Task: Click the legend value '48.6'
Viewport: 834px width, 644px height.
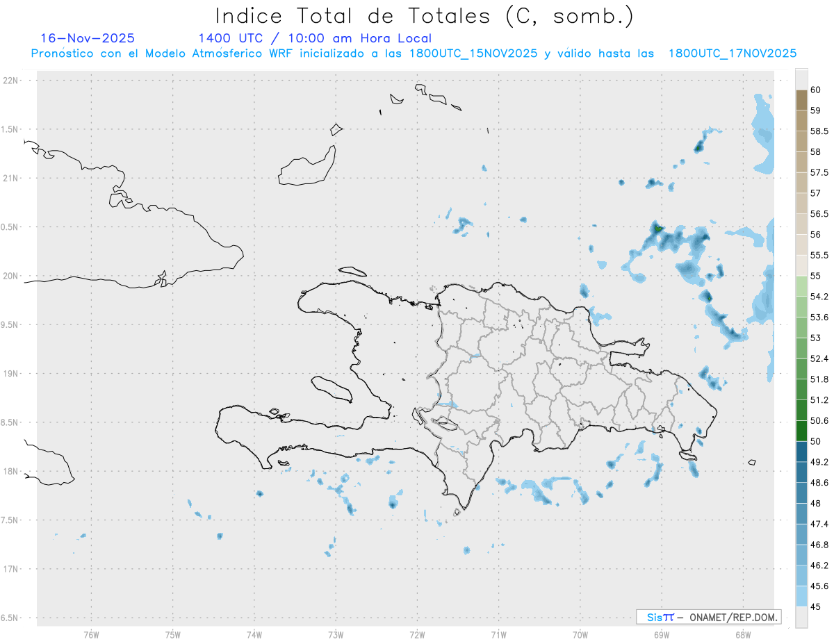Action: [x=819, y=483]
